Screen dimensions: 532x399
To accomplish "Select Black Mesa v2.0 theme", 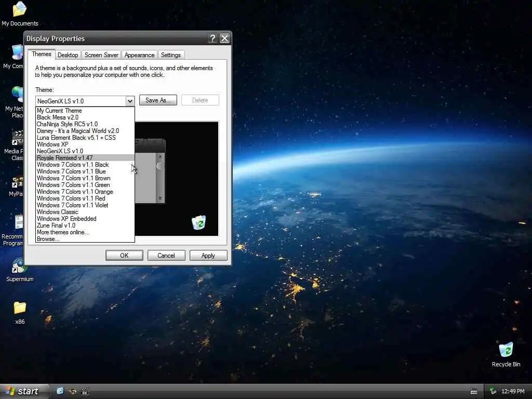I will coord(85,117).
